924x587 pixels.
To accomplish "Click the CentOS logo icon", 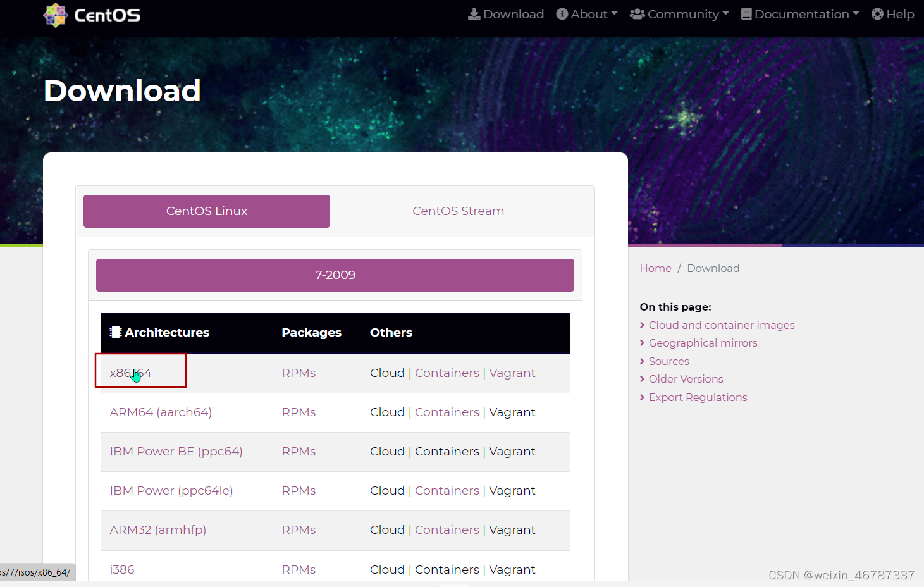I will coord(56,15).
